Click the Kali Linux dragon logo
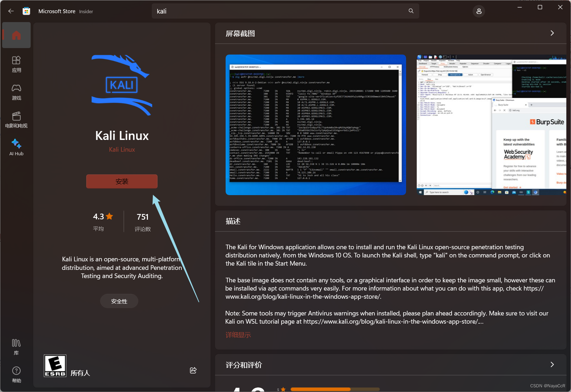The image size is (571, 392). tap(122, 85)
